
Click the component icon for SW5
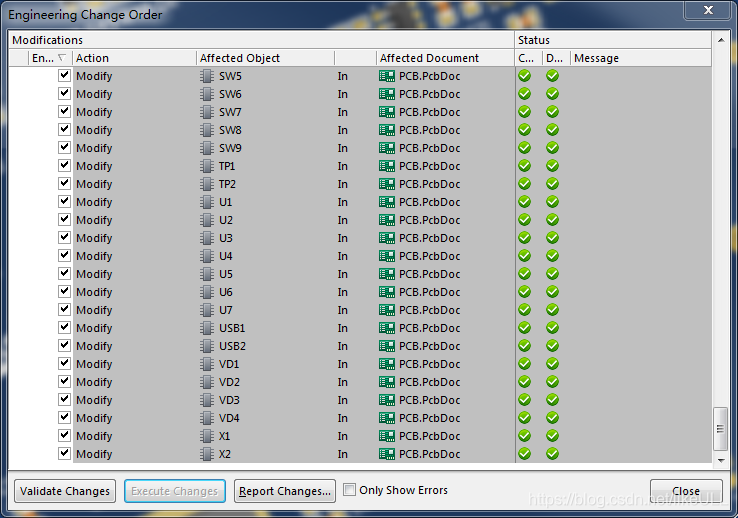(207, 76)
